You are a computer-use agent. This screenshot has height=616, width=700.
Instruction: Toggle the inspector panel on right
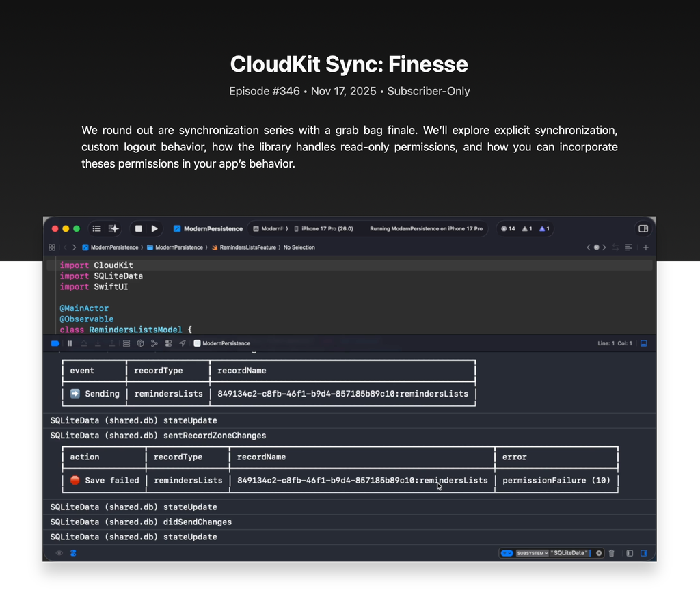[643, 229]
